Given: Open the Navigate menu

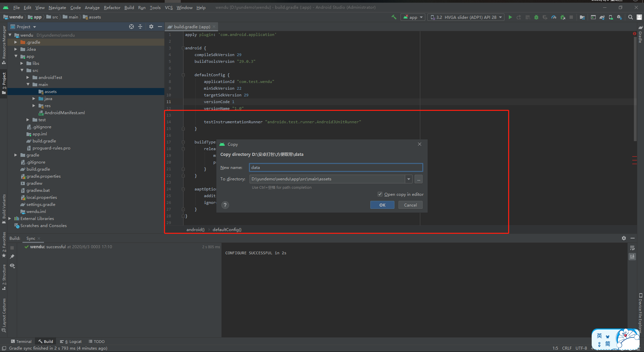Looking at the screenshot, I should [57, 7].
